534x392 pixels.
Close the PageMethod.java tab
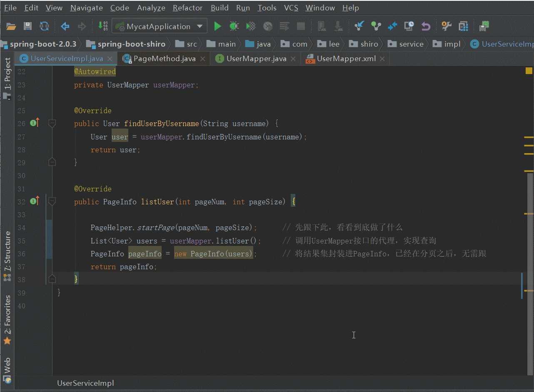(x=203, y=59)
